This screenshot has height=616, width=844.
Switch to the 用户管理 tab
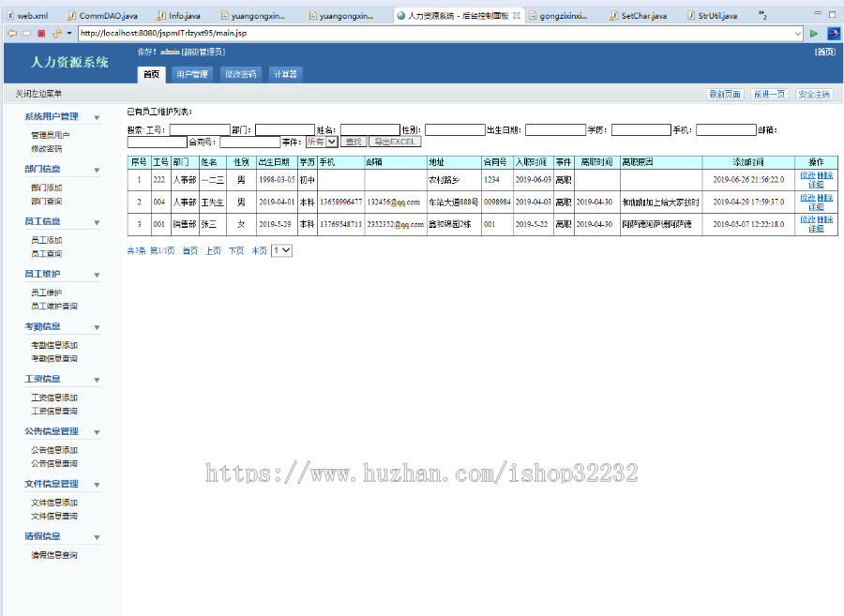click(191, 74)
